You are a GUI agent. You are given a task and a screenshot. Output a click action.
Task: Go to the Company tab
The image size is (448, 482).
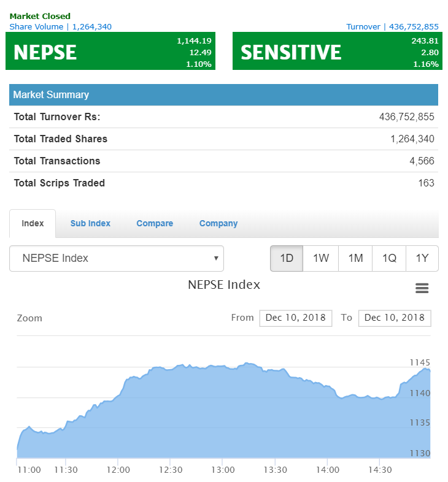tap(218, 223)
